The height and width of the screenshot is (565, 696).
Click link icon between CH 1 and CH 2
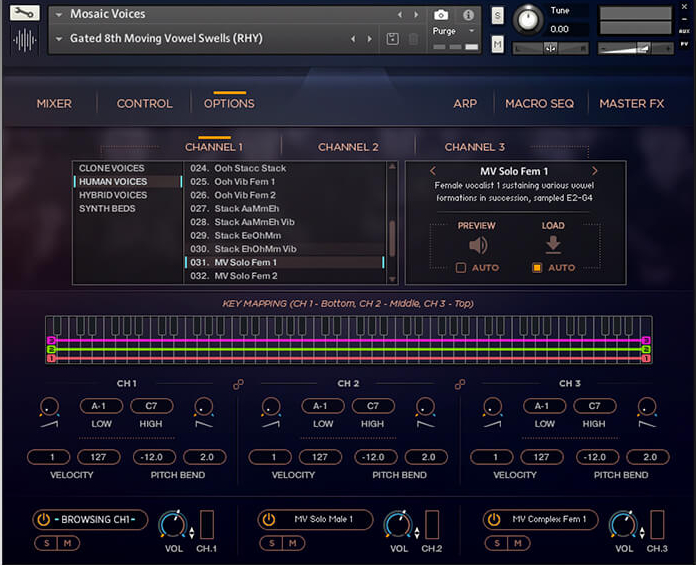pos(238,384)
